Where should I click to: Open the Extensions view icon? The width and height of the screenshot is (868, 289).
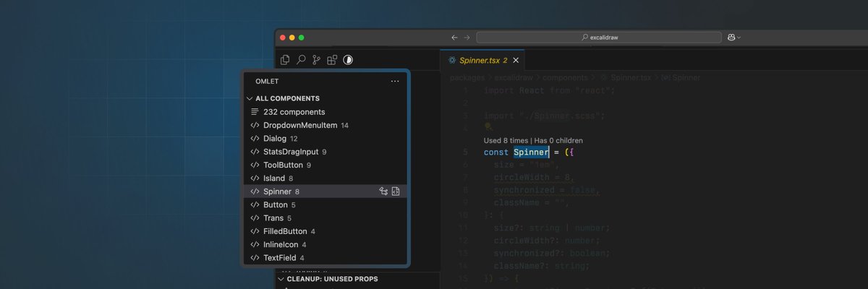[332, 60]
